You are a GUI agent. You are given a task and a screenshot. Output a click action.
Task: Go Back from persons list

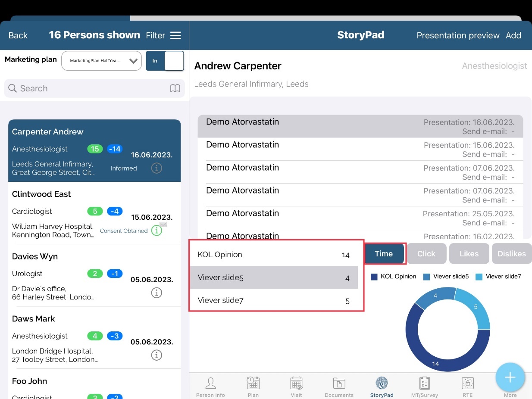point(18,35)
